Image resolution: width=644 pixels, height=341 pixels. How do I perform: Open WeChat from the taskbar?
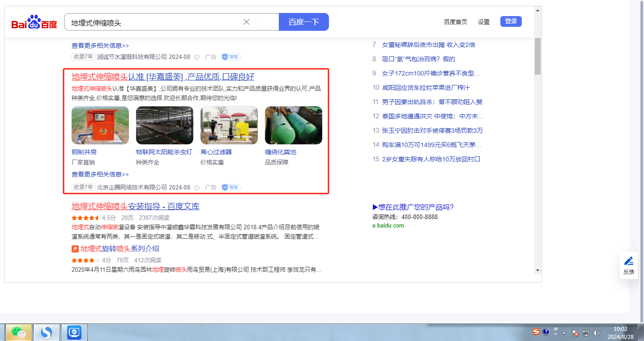pyautogui.click(x=18, y=333)
